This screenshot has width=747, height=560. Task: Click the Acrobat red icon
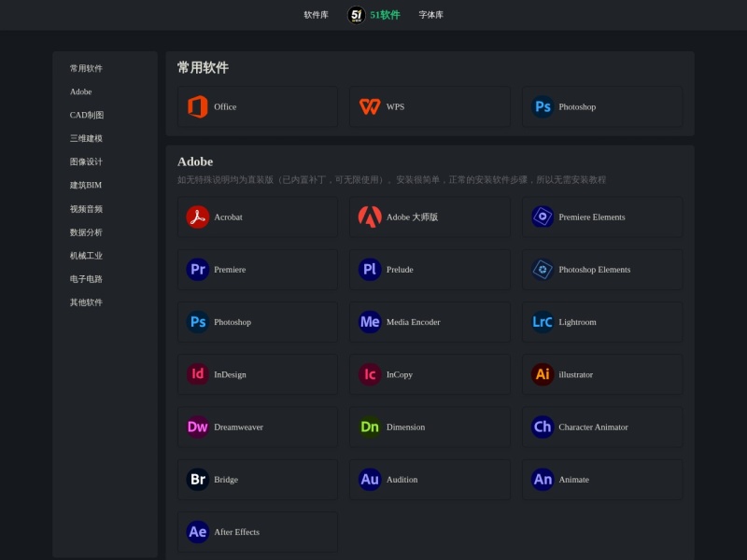pos(198,217)
